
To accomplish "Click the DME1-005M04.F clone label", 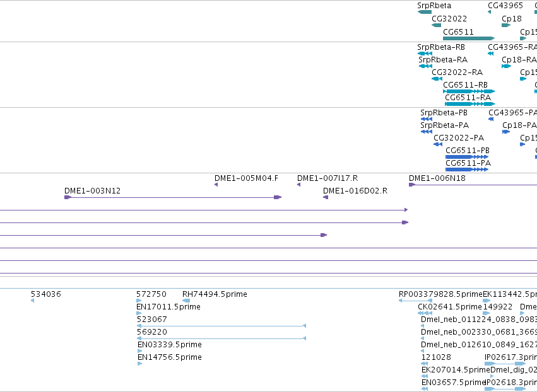I will [x=246, y=178].
